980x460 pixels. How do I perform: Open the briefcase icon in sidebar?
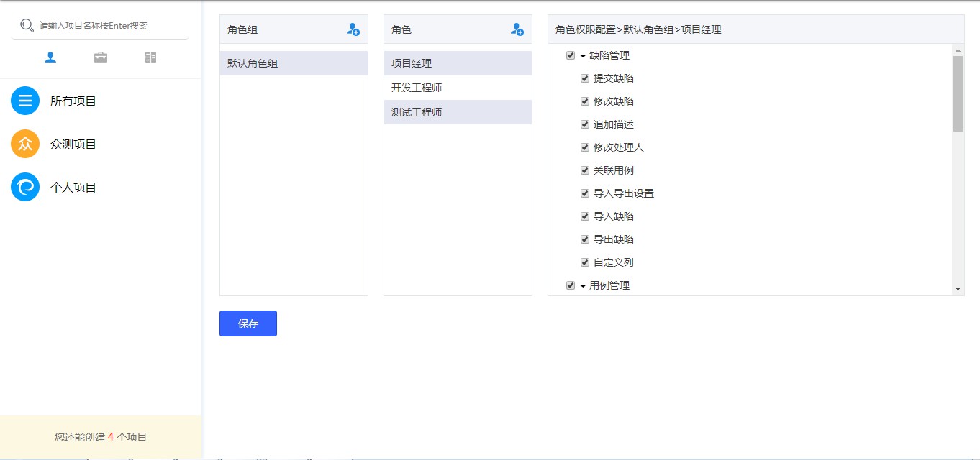click(101, 57)
